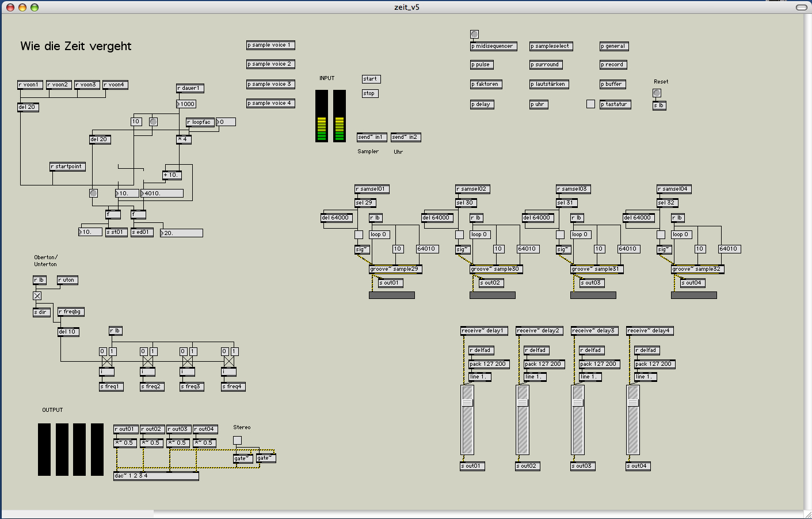Click the 20. number box
The height and width of the screenshot is (519, 812).
(x=181, y=233)
